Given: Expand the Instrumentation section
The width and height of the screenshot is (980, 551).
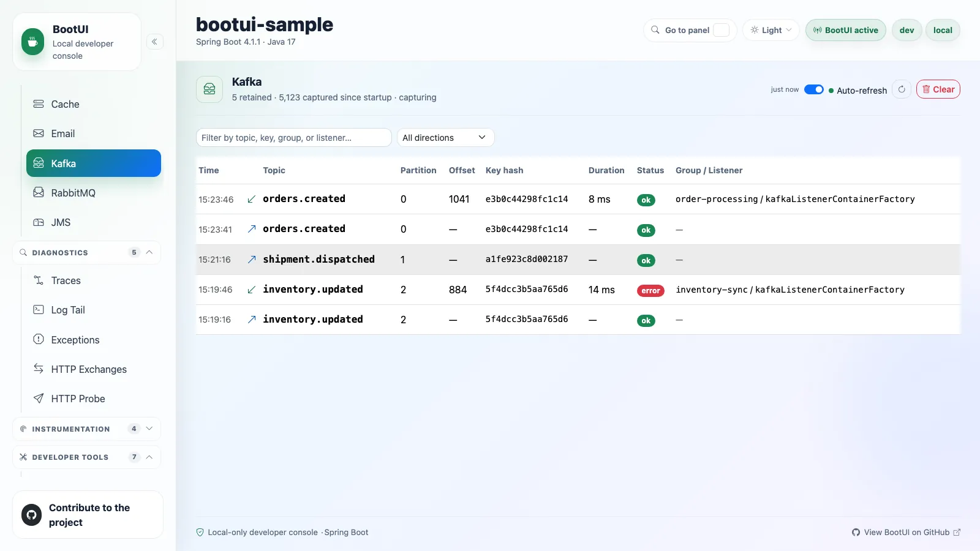Looking at the screenshot, I should [87, 429].
